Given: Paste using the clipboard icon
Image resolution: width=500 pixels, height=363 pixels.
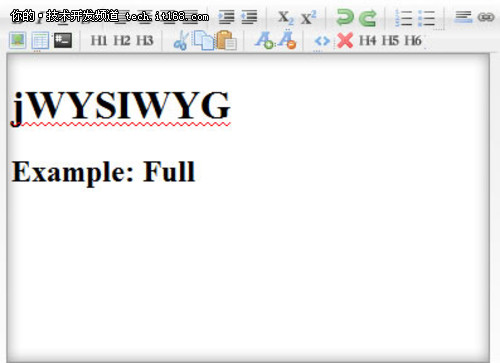Looking at the screenshot, I should [x=227, y=40].
